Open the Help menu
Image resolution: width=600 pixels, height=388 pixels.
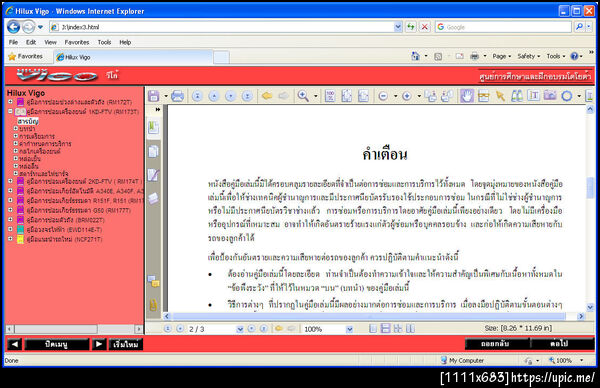125,42
